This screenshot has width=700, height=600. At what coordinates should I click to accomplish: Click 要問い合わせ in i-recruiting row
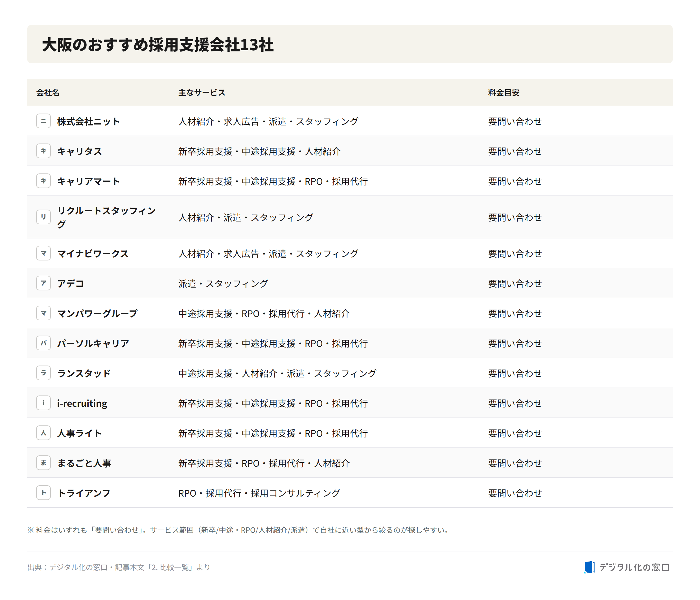point(515,403)
